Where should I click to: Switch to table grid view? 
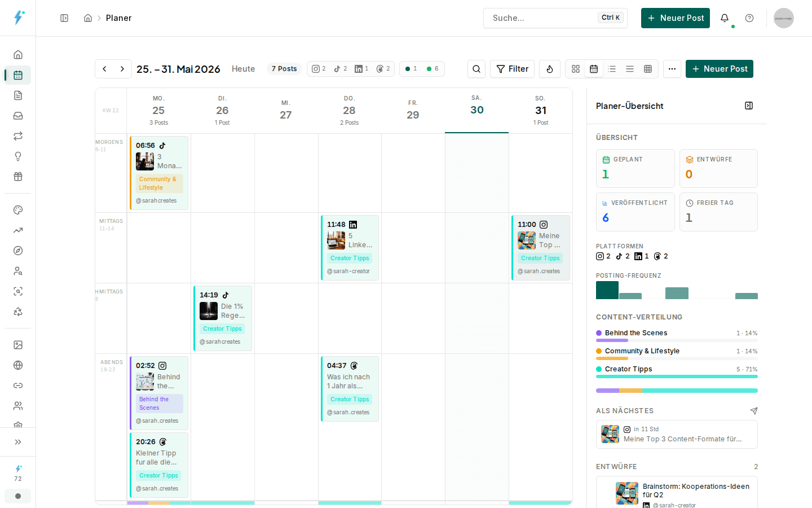(x=648, y=69)
